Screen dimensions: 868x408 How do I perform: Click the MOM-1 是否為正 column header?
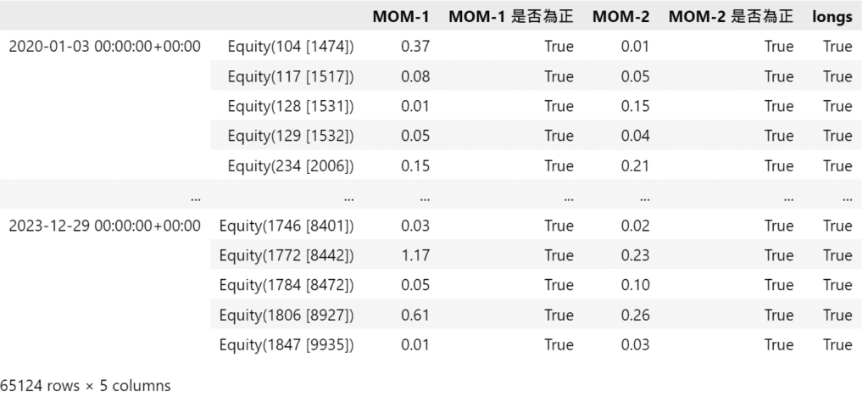point(511,16)
